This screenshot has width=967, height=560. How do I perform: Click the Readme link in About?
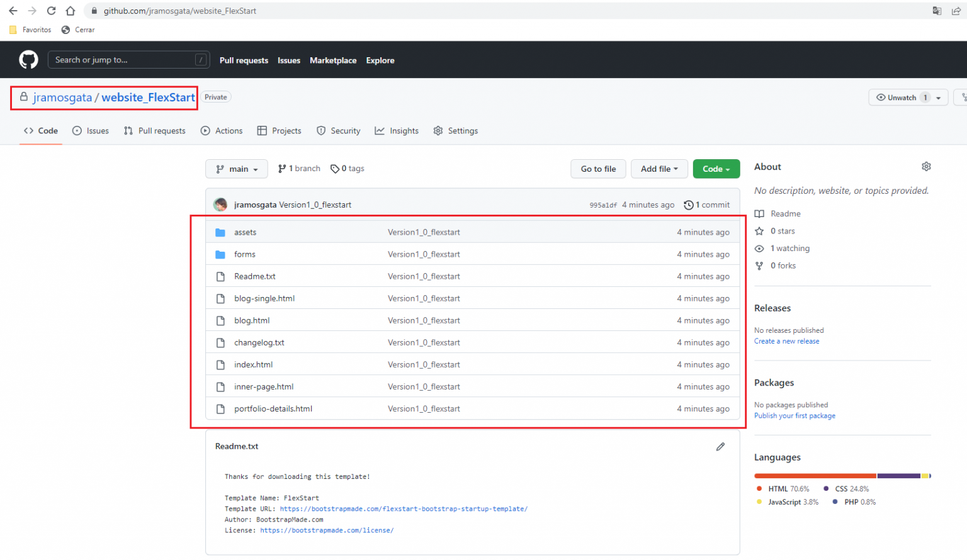(x=778, y=214)
